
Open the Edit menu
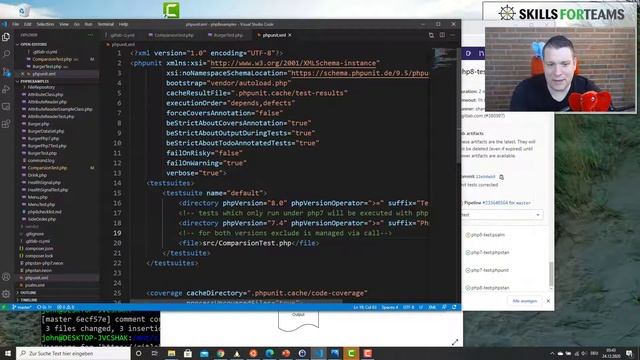tap(27, 24)
